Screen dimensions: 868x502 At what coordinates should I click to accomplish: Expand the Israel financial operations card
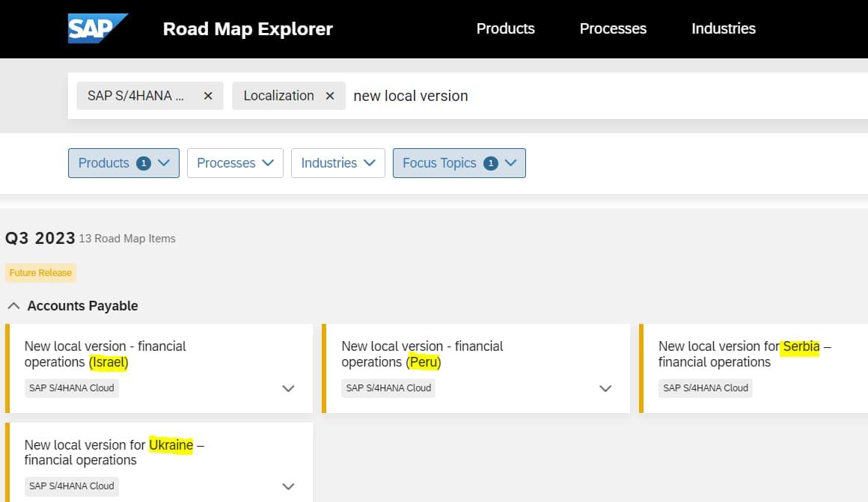(x=288, y=388)
